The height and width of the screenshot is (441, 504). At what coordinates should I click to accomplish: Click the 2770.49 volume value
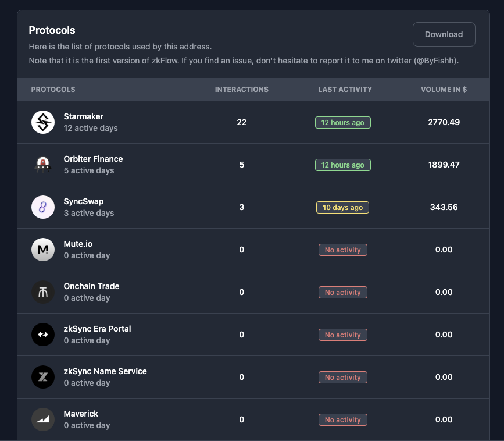point(444,122)
